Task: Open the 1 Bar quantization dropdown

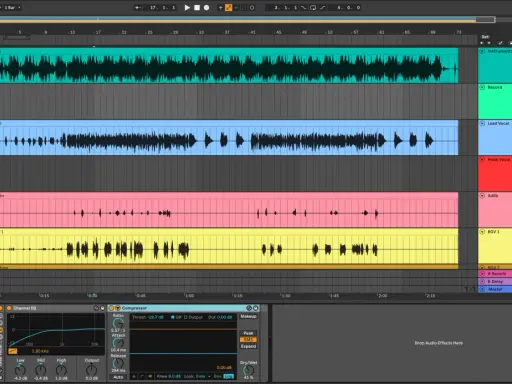Action: pos(12,7)
